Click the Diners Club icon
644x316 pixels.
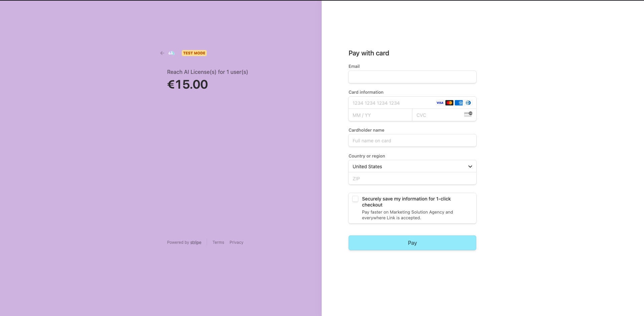(468, 103)
